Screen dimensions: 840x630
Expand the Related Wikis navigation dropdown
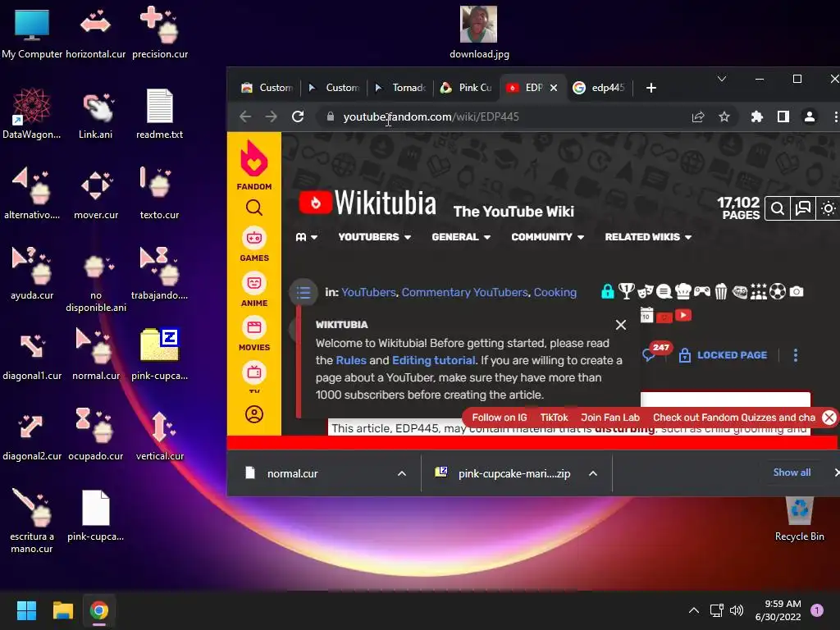pyautogui.click(x=648, y=237)
